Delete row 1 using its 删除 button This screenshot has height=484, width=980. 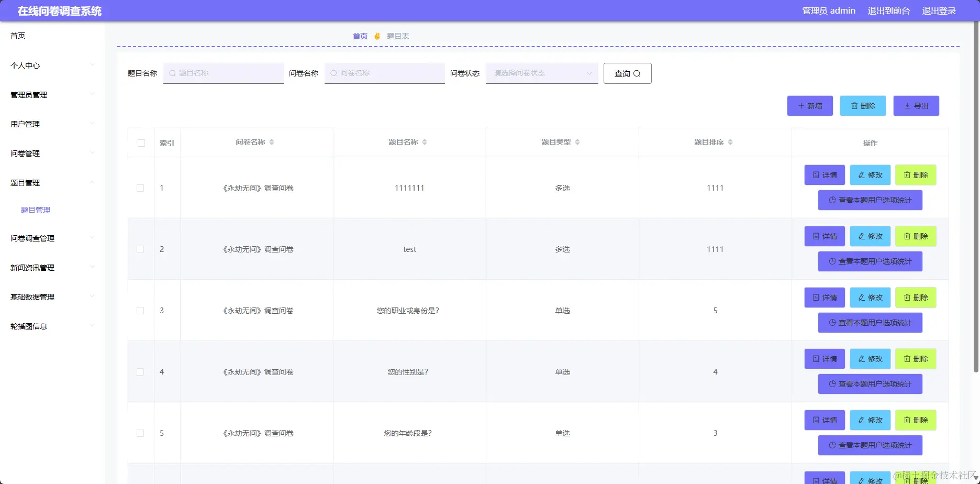pos(916,175)
